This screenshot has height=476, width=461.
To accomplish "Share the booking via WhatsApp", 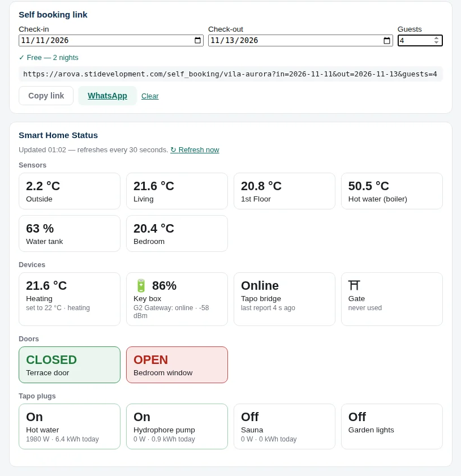I will point(107,96).
